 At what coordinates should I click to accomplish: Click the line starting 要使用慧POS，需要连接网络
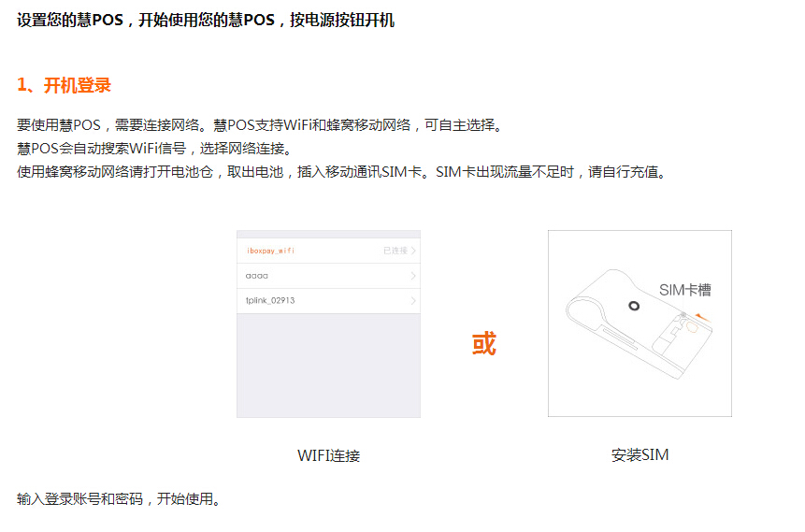click(x=259, y=124)
